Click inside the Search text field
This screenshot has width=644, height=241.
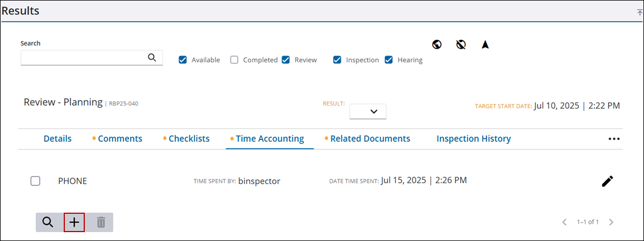click(83, 58)
